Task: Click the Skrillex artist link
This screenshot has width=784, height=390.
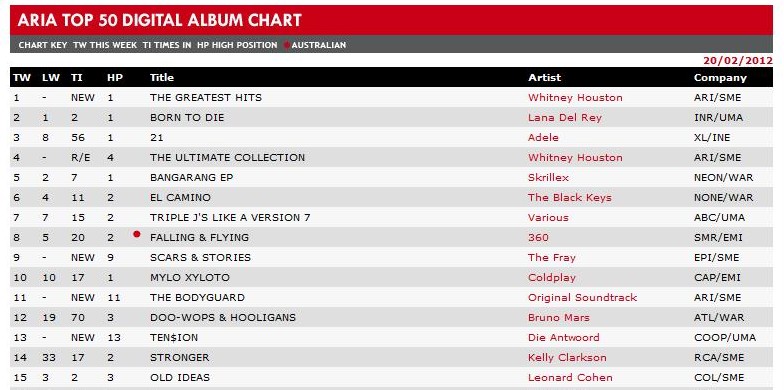Action: (x=548, y=178)
